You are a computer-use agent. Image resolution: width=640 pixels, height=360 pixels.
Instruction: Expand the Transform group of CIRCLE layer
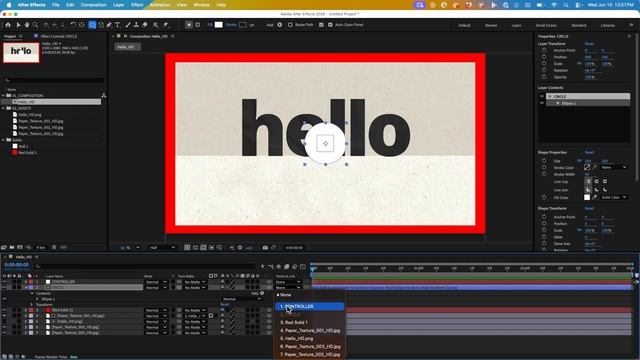[31, 304]
